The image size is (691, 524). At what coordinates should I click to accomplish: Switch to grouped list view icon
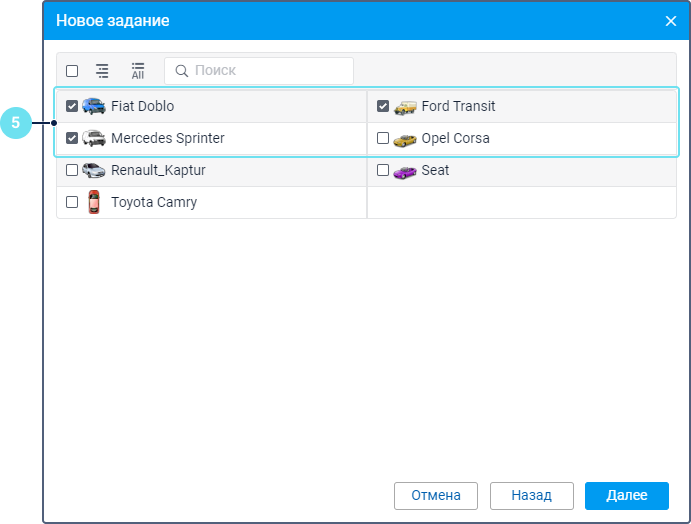point(102,71)
